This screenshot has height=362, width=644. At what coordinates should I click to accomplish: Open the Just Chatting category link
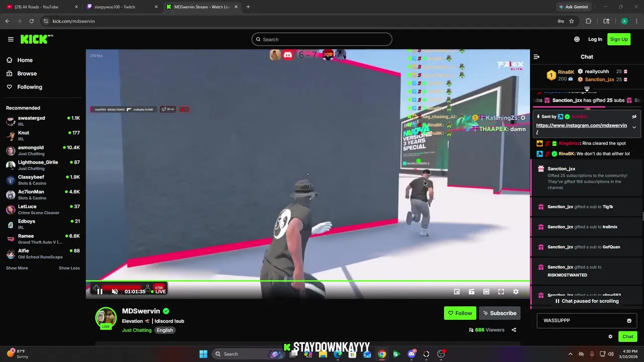coord(136,330)
